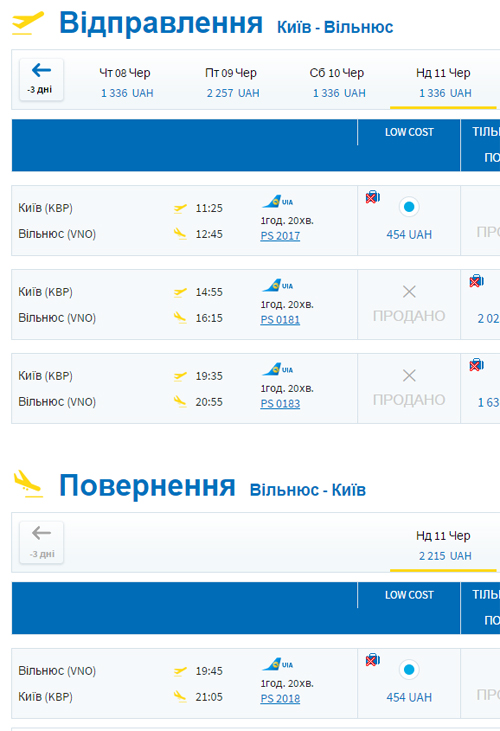Click the disabled -3 дні arrow in return dates
This screenshot has height=731, width=500.
tap(41, 542)
